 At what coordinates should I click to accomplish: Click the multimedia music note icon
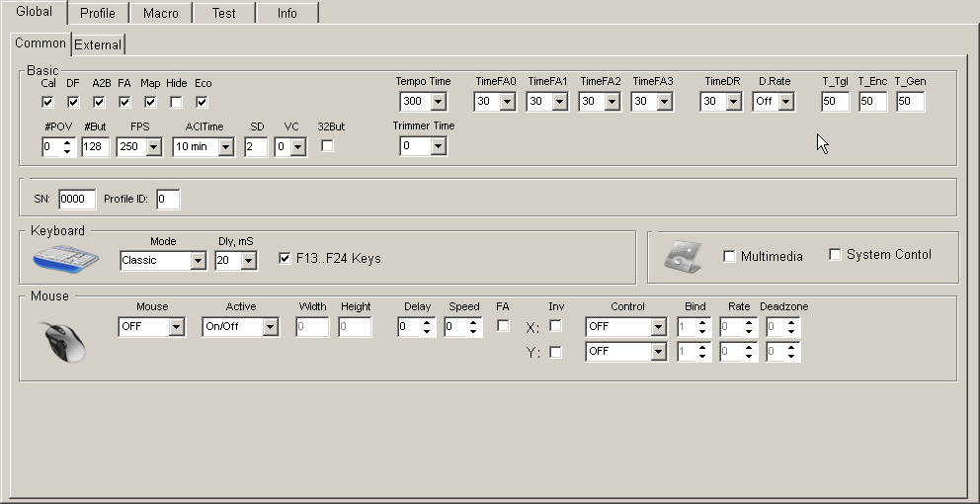pos(683,256)
